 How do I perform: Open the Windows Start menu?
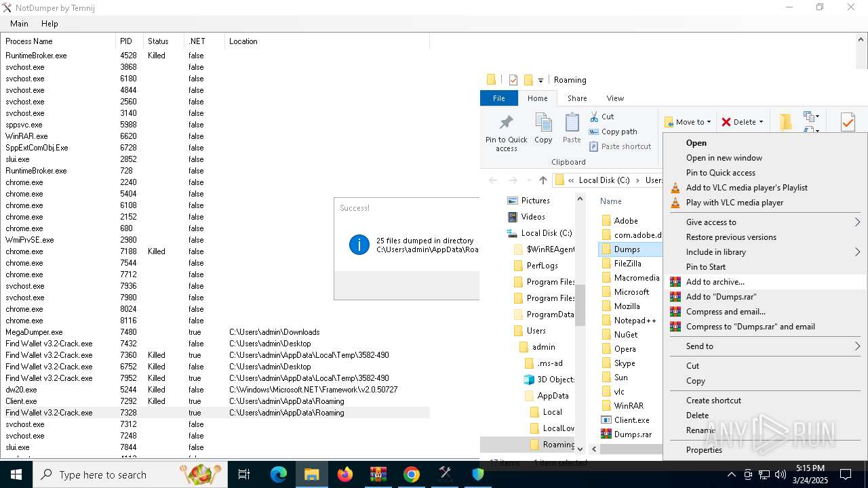coord(16,474)
